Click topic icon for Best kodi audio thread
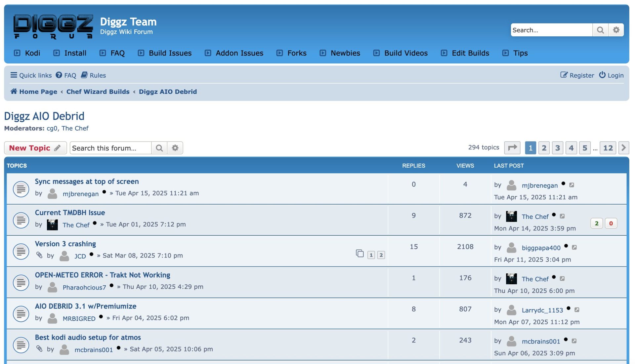Image resolution: width=635 pixels, height=364 pixels. tap(21, 345)
